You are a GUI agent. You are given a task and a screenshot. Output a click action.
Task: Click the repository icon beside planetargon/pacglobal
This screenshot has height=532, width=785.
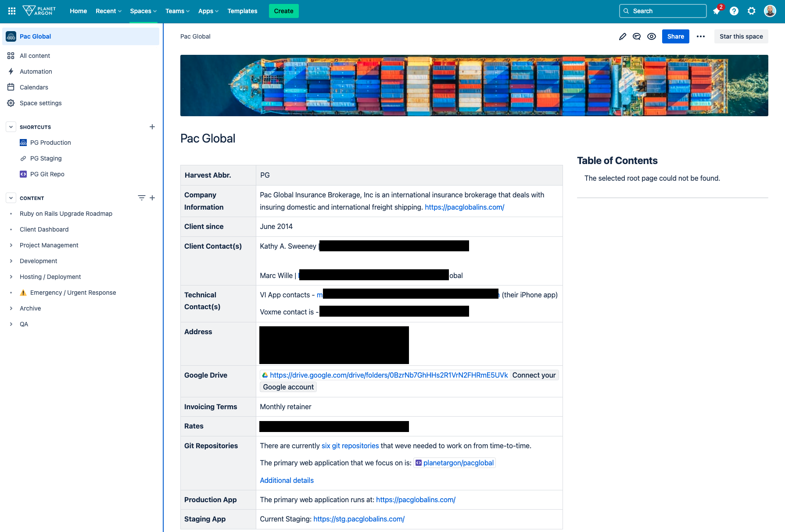[x=419, y=463]
